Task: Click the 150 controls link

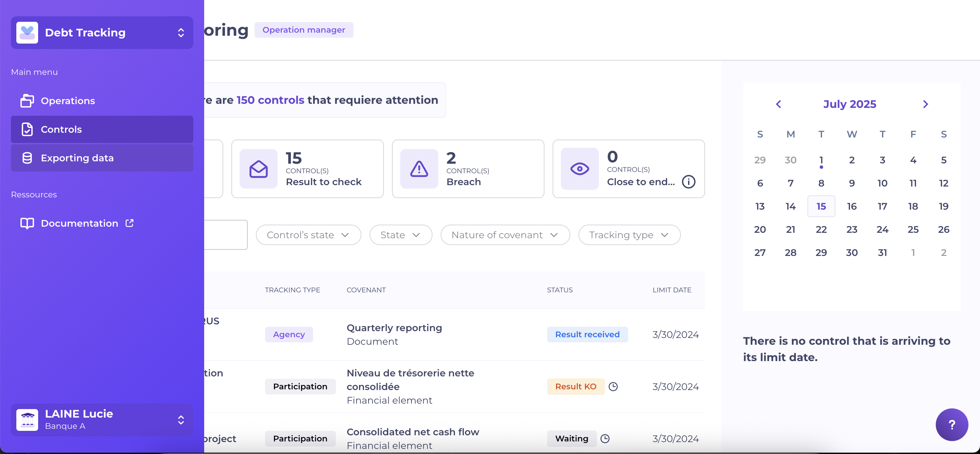Action: [270, 100]
